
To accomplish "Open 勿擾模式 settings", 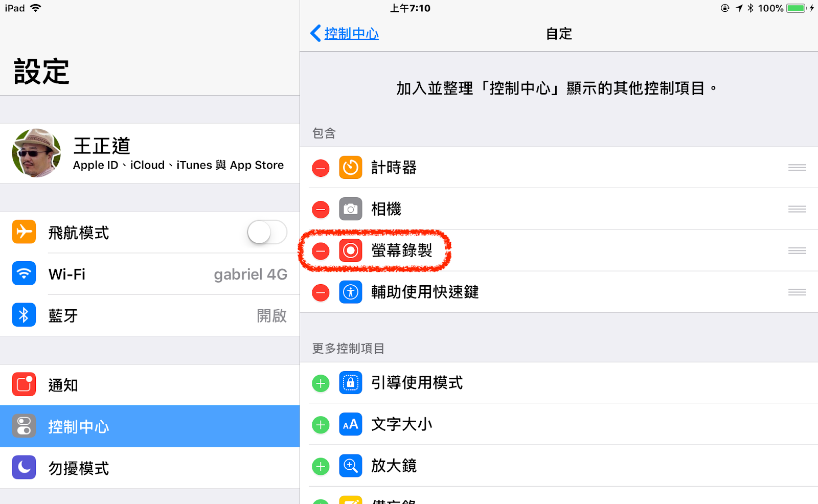I will click(x=150, y=468).
